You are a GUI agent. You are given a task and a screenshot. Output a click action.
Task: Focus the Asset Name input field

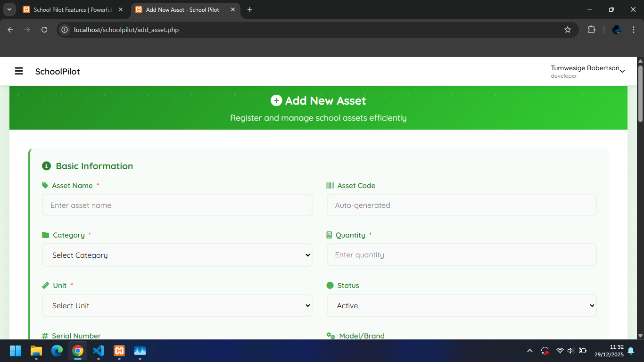click(x=177, y=206)
